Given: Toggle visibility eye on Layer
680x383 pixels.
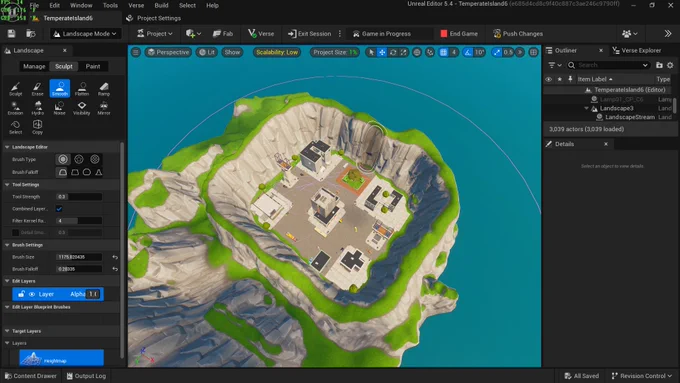Looking at the screenshot, I should pyautogui.click(x=32, y=294).
